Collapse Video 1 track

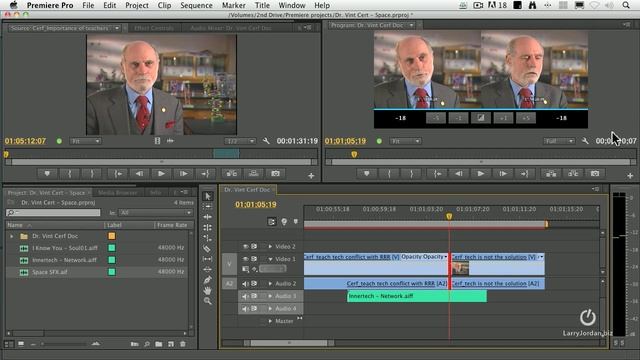point(270,259)
